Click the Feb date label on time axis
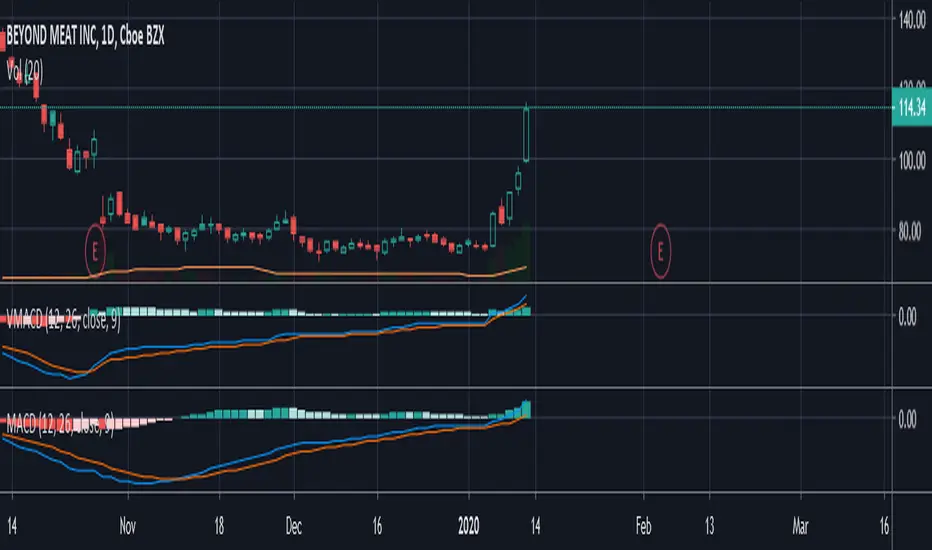The height and width of the screenshot is (550, 932). tap(643, 526)
